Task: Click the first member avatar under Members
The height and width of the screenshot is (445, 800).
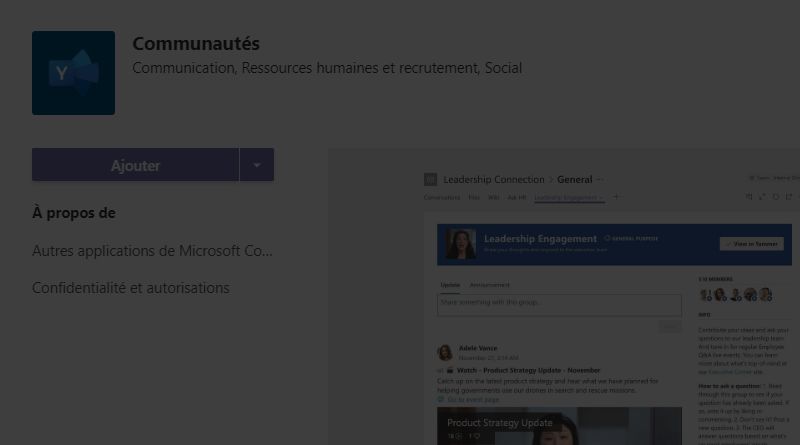Action: tap(705, 295)
